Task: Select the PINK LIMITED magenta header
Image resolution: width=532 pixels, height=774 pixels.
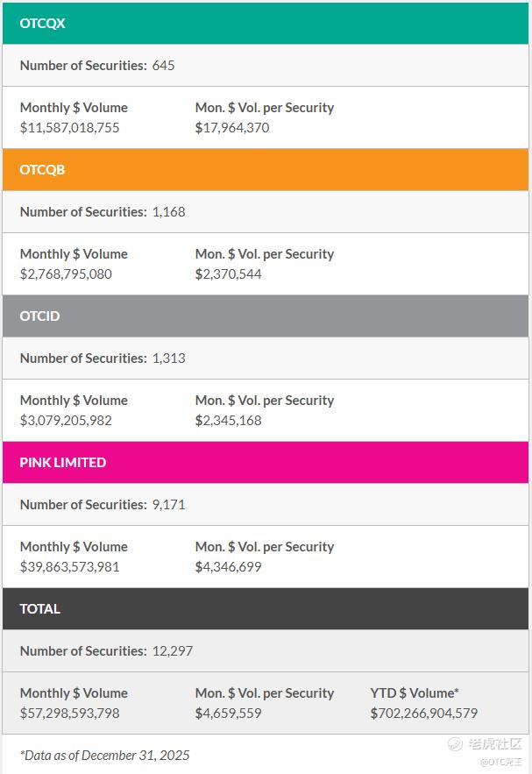Action: [266, 463]
